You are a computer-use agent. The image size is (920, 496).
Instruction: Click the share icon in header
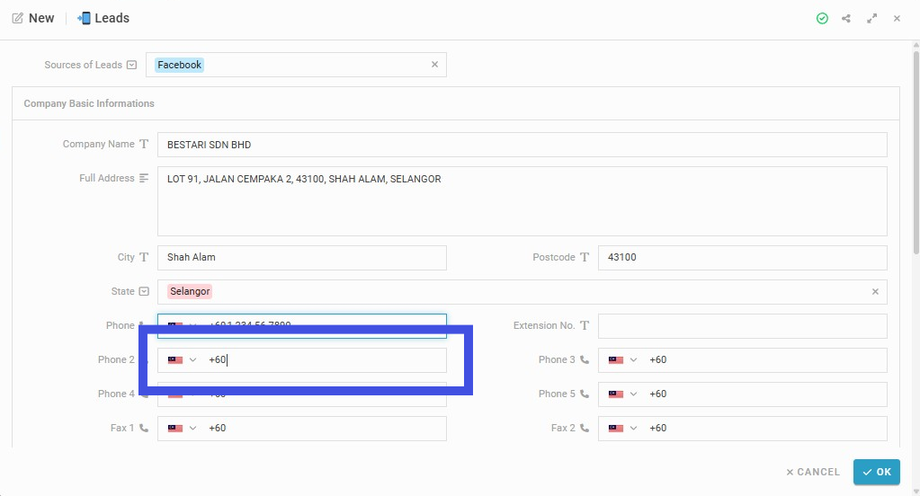(x=847, y=18)
